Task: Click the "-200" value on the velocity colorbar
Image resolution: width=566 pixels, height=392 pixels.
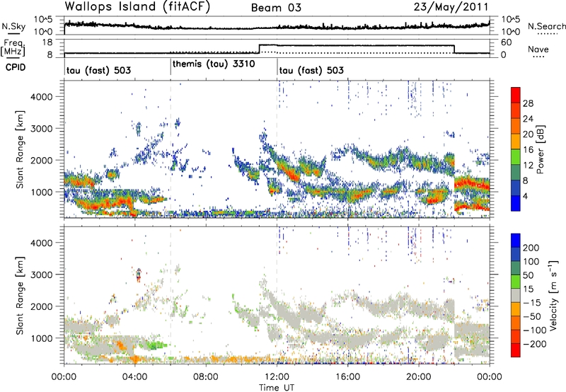Action: tap(535, 344)
